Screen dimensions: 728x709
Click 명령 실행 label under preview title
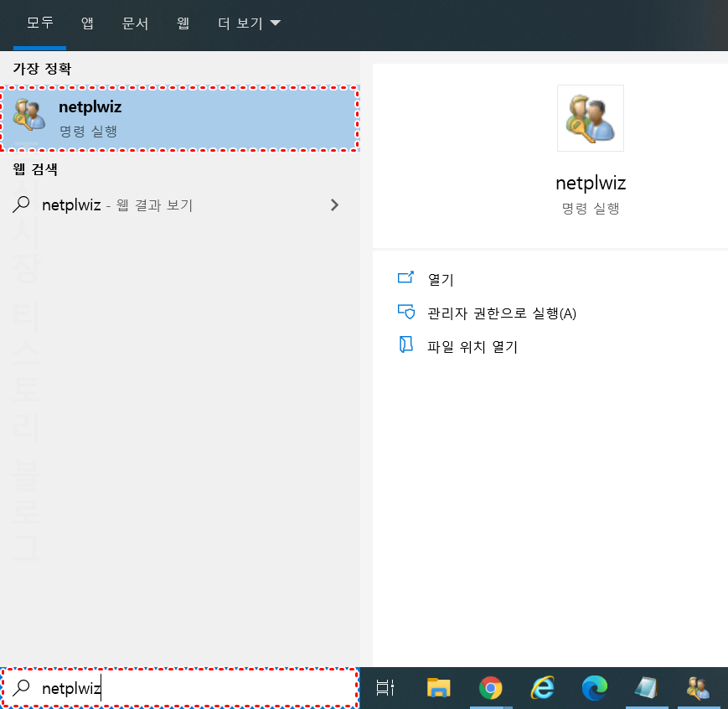coord(591,209)
